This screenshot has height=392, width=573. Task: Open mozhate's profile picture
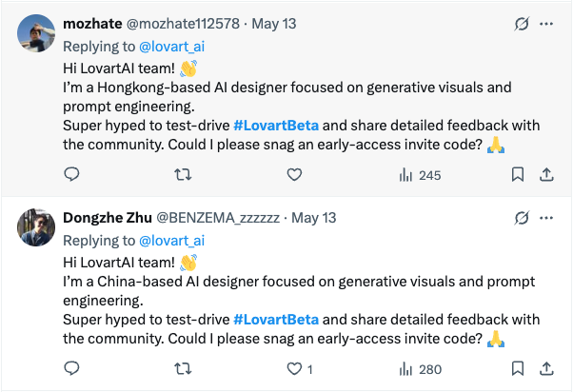pyautogui.click(x=36, y=33)
